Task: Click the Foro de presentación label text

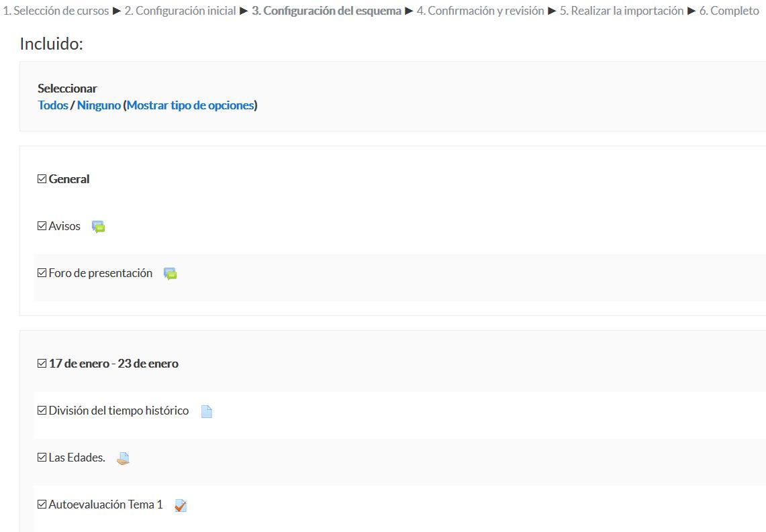Action: click(101, 273)
